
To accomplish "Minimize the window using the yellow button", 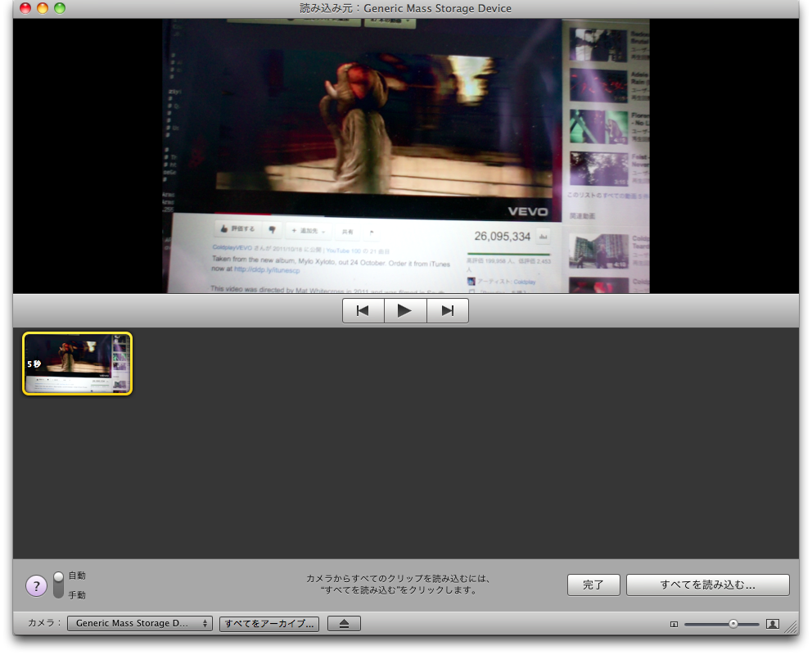I will click(42, 9).
